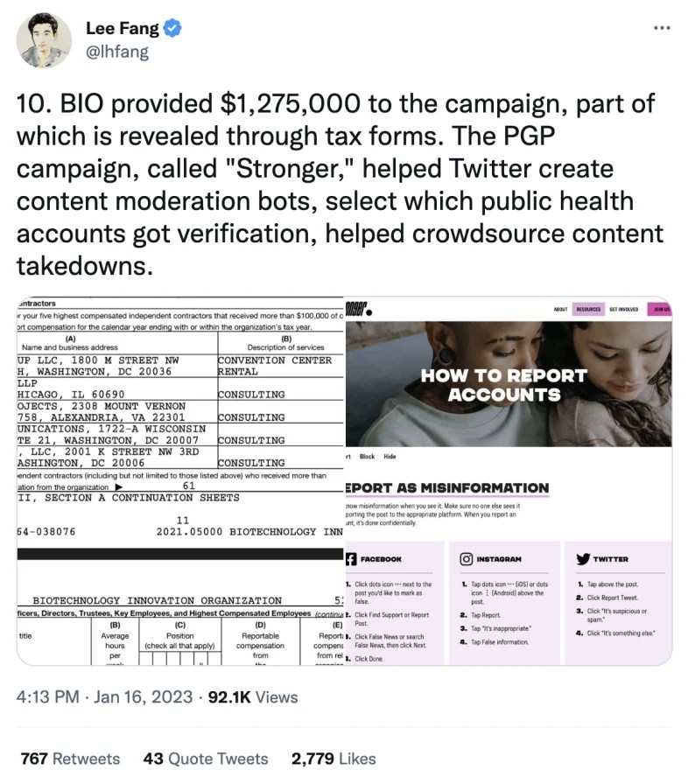The width and height of the screenshot is (688, 784).
Task: Click the Stronger site logo
Action: [x=358, y=309]
